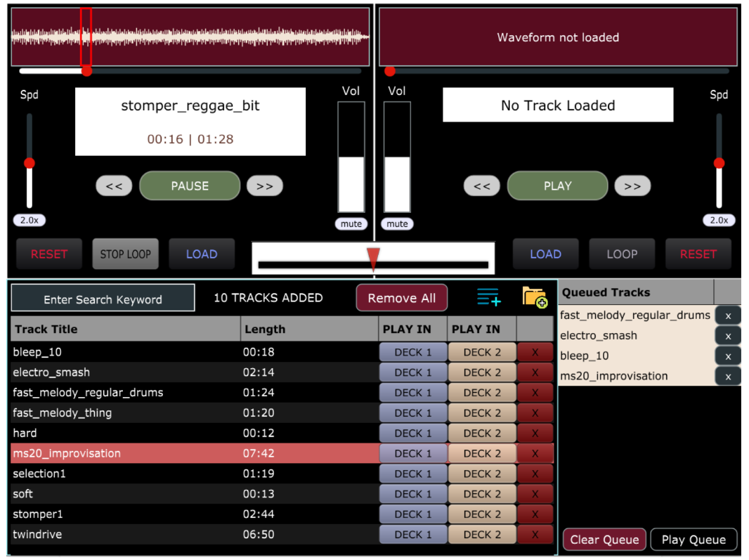Delete electro_smash row with red X
Screen dimensions: 749x560
535,372
